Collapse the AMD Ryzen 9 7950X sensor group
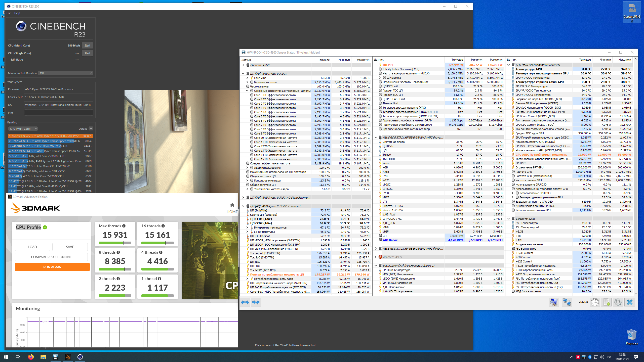 tap(243, 74)
